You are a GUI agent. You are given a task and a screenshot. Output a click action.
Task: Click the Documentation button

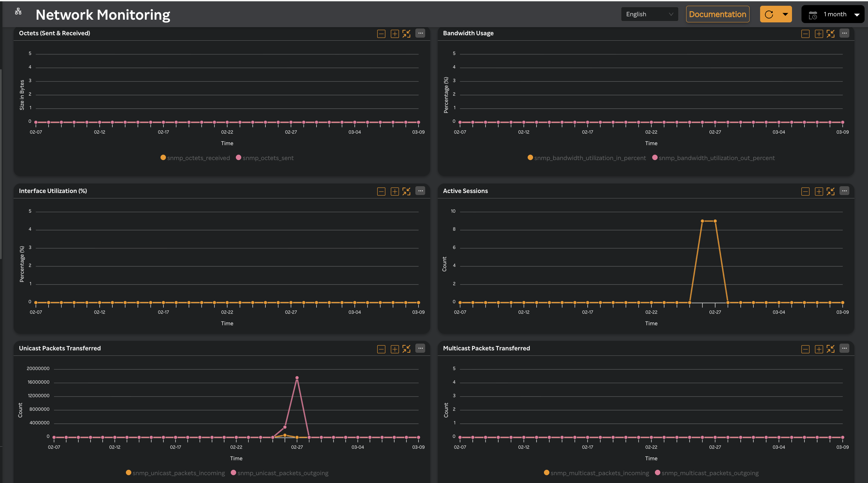click(717, 14)
